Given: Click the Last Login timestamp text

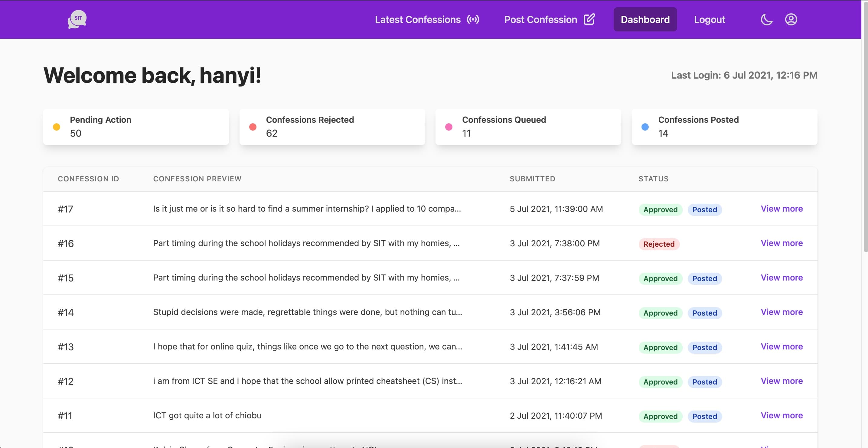Looking at the screenshot, I should (x=744, y=75).
